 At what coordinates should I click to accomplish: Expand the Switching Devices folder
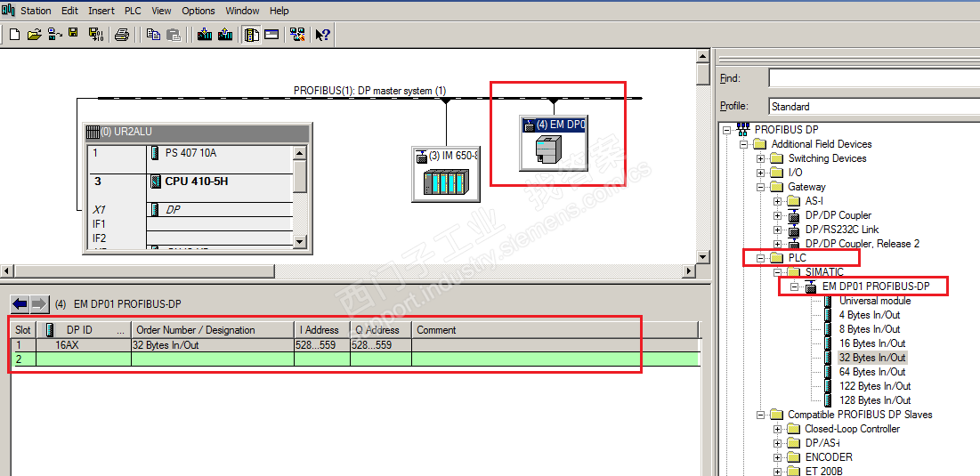761,158
